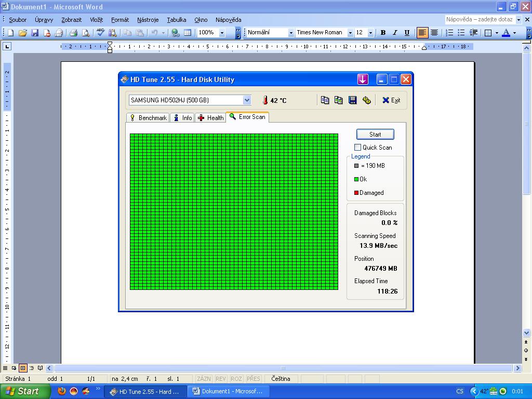Viewport: 532px width, 399px height.
Task: Open the font size 12 dropdown
Action: 370,33
